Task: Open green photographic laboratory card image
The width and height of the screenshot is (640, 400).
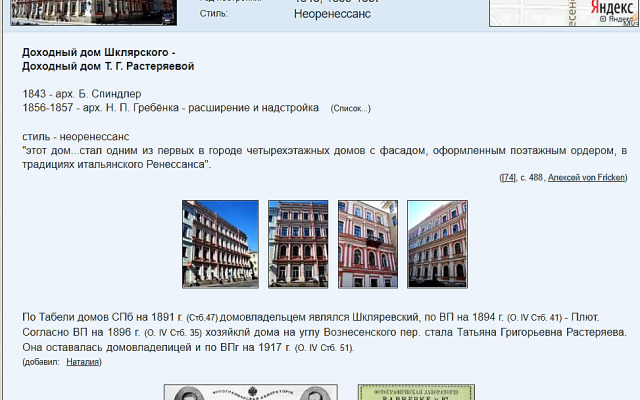Action: tap(416, 392)
